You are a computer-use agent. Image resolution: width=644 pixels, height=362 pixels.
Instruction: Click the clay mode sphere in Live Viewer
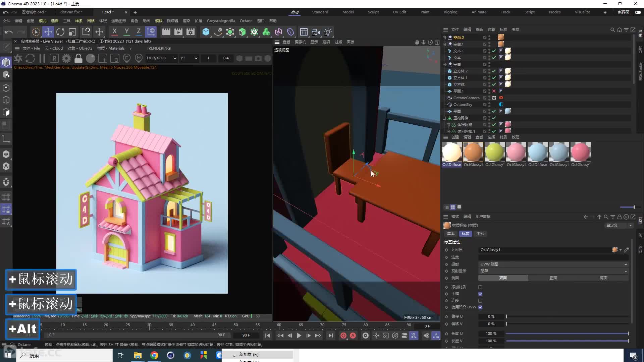tap(91, 58)
